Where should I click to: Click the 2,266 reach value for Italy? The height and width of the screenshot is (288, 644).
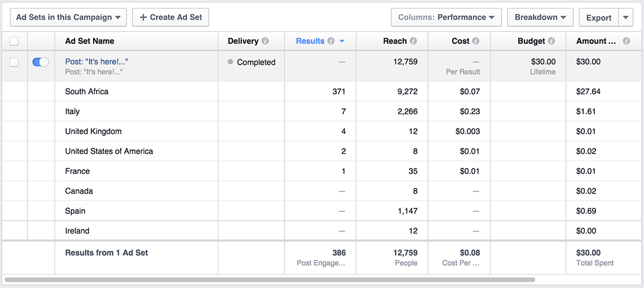click(x=407, y=111)
